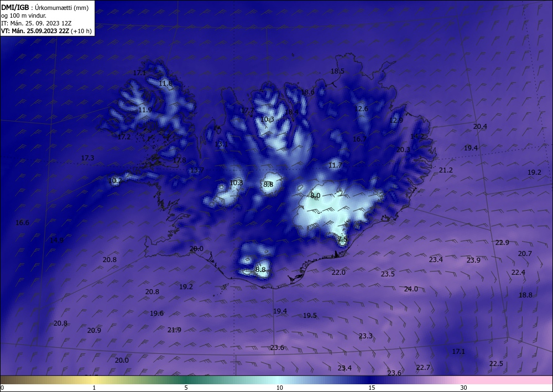
Task: Click the 13.1 value on the map
Action: 221,144
